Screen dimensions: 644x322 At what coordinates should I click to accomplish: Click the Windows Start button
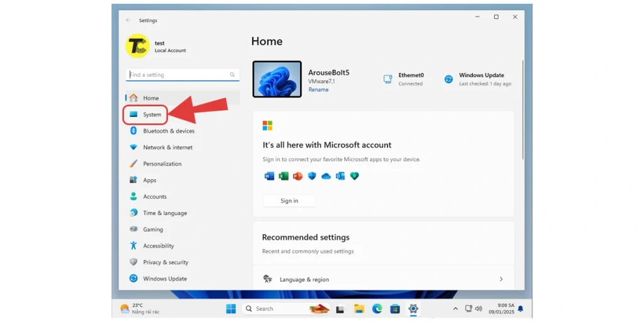point(231,309)
